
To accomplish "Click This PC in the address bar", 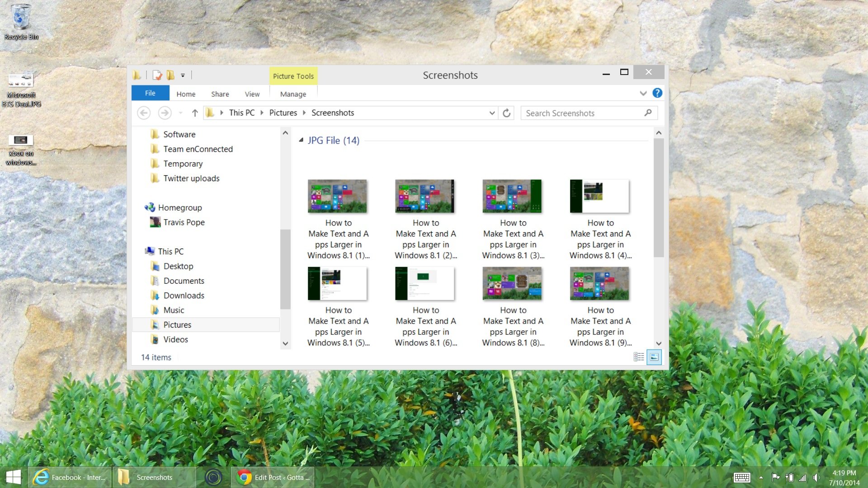I will tap(242, 113).
